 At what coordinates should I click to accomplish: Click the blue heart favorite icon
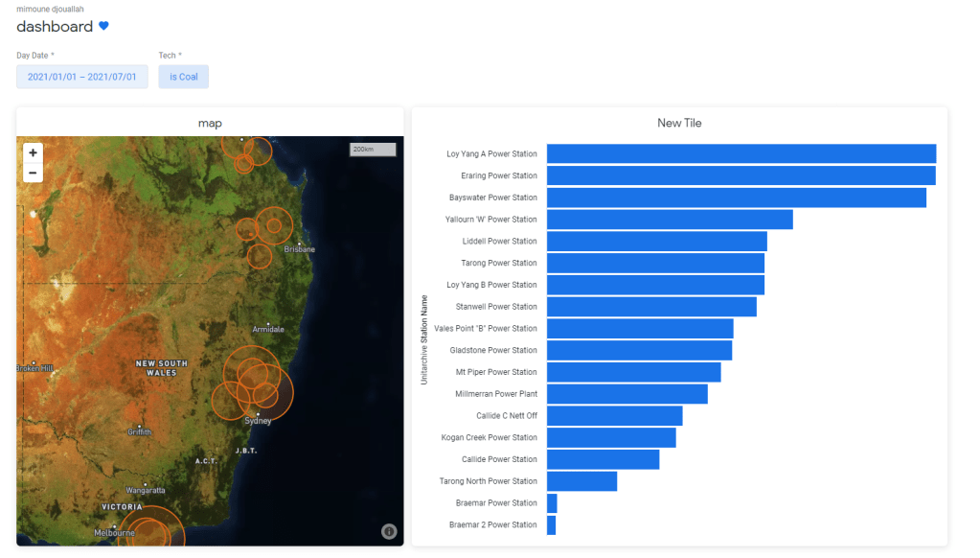104,26
